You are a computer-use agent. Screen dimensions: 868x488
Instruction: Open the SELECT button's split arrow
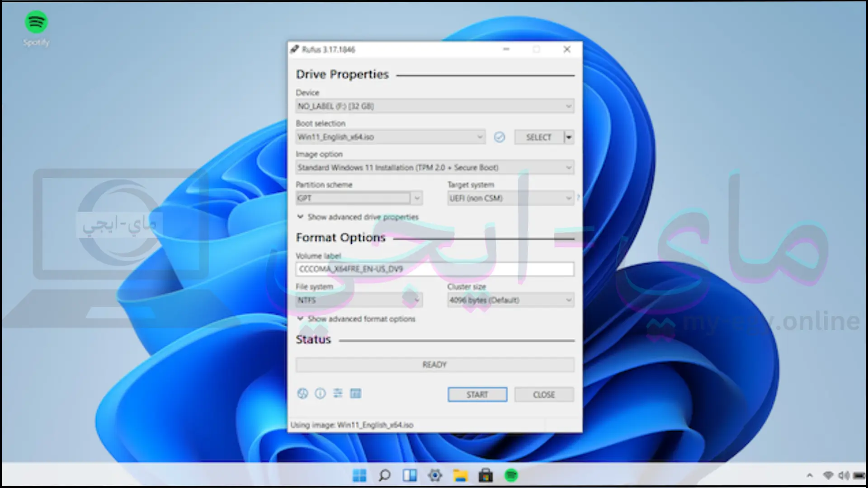pyautogui.click(x=569, y=137)
